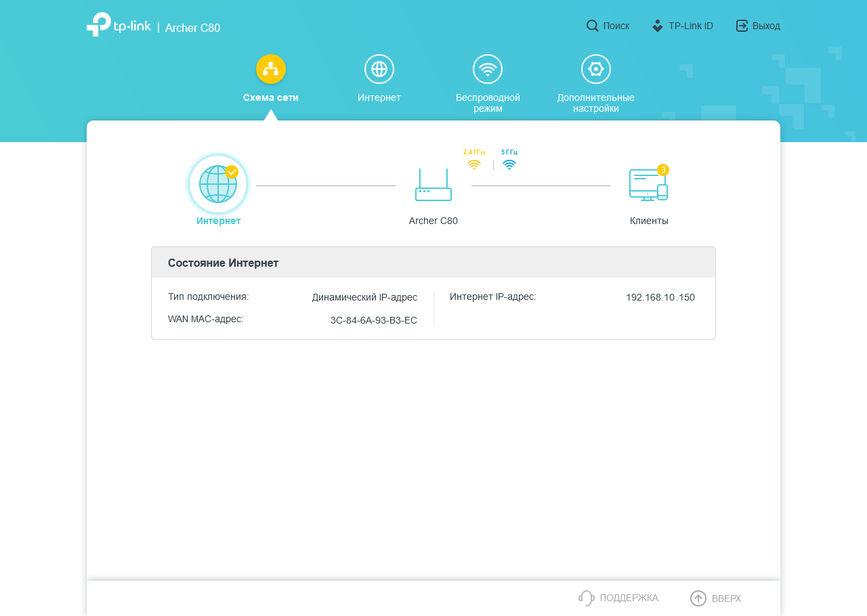This screenshot has width=867, height=616.
Task: Click the IP value 192.168.10.150
Action: 660,297
